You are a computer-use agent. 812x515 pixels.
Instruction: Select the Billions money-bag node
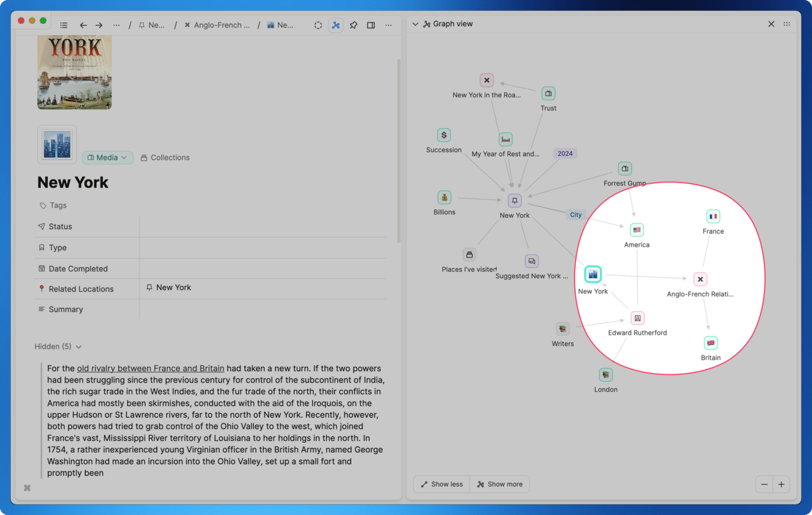(x=444, y=198)
